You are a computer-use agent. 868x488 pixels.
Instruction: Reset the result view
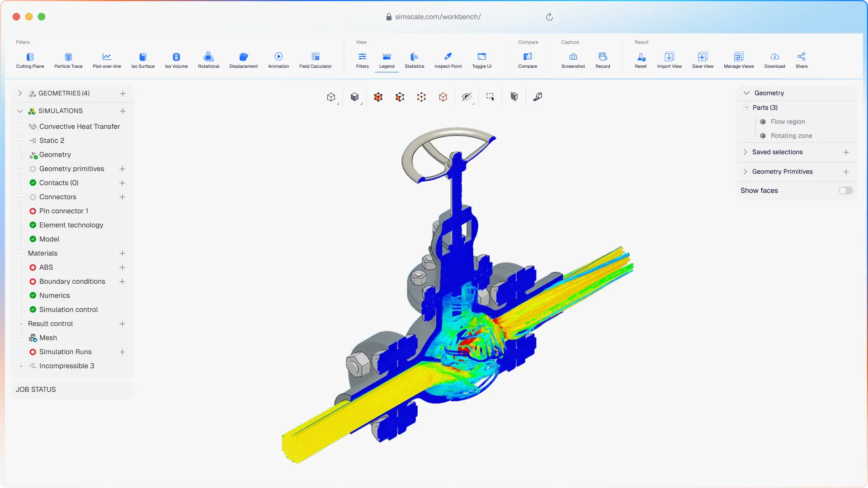click(x=641, y=61)
